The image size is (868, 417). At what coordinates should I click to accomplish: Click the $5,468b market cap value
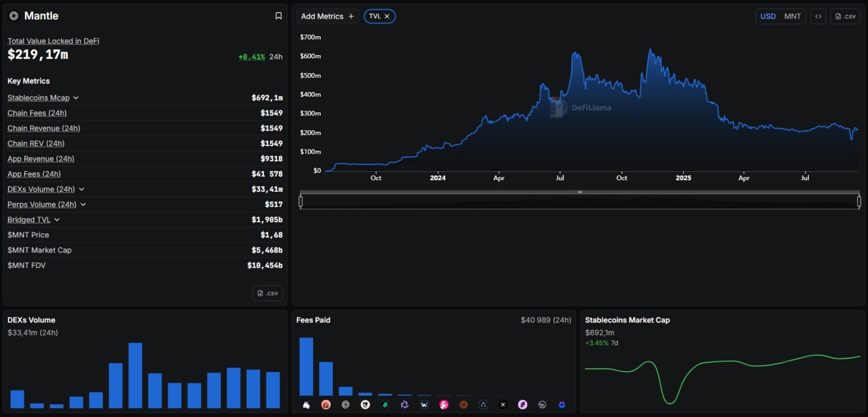(267, 250)
